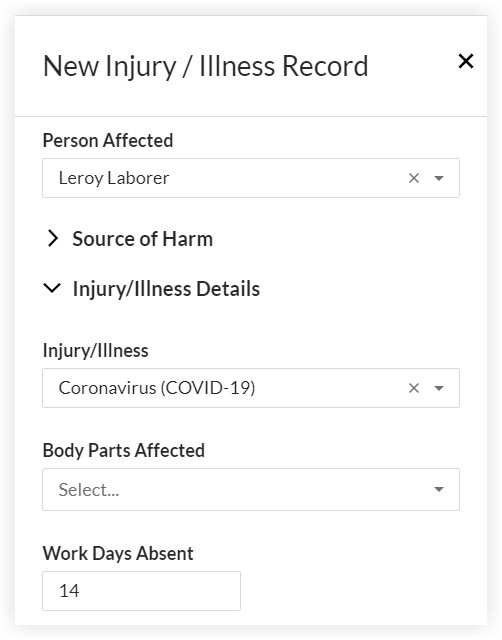Click the Select... placeholder in Body Parts
This screenshot has height=640, width=502.
tap(89, 490)
